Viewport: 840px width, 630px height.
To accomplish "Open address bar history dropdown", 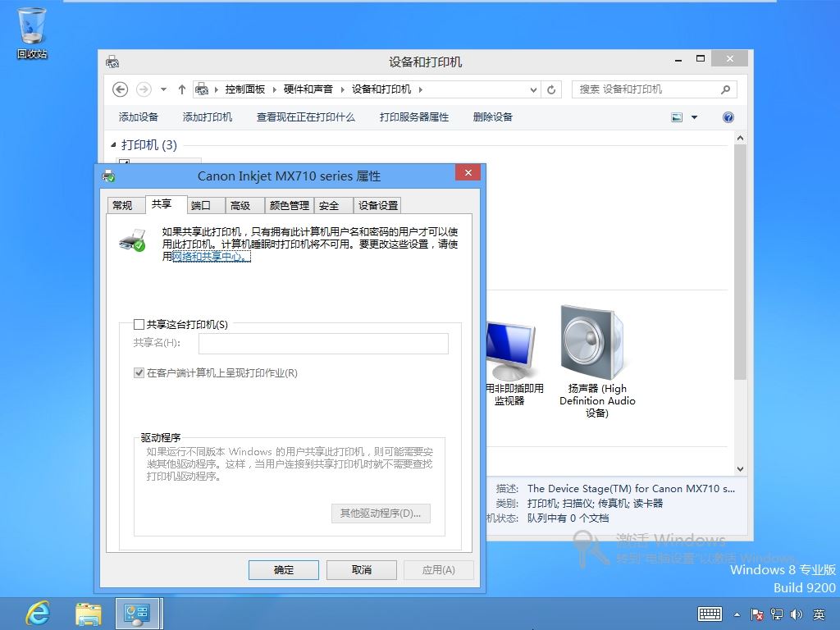I will (x=533, y=89).
